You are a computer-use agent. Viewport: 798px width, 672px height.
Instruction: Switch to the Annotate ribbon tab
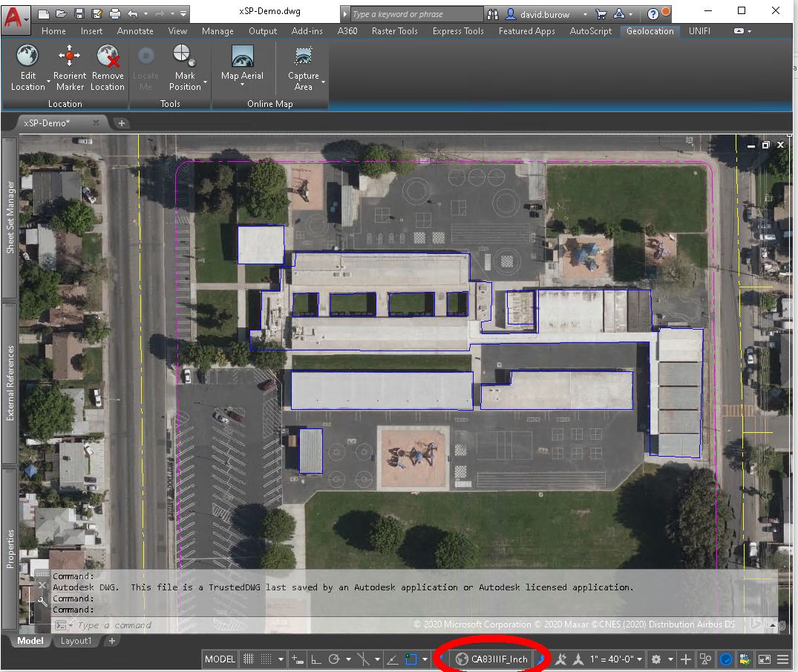tap(135, 31)
